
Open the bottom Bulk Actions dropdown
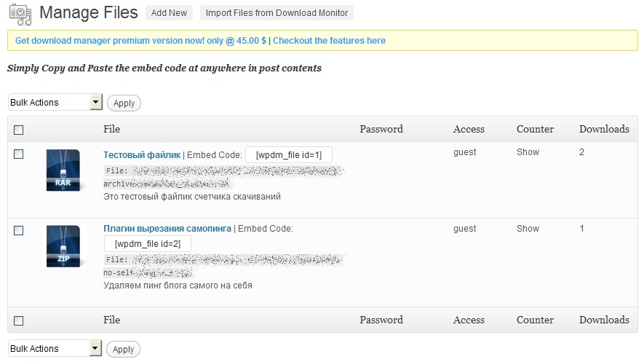click(96, 349)
